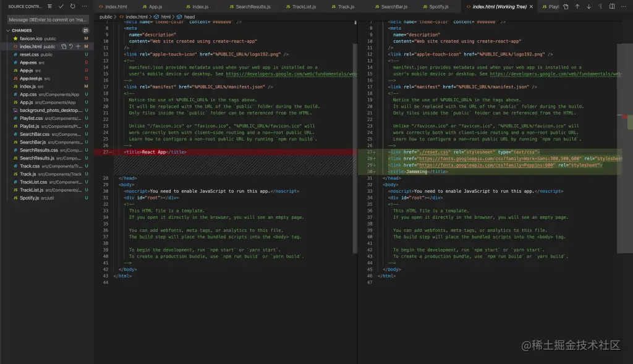
Task: Select reset.css in the changes list
Action: [48, 54]
